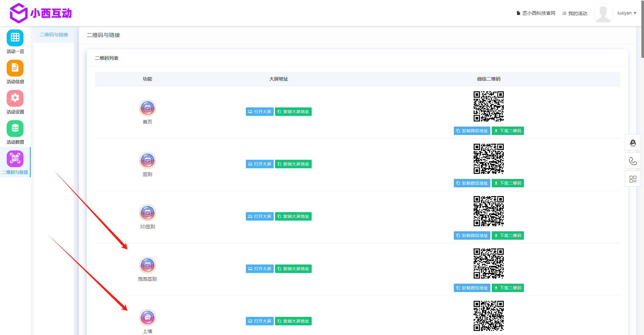Click the 签到 function icon
This screenshot has width=644, height=335.
[148, 160]
